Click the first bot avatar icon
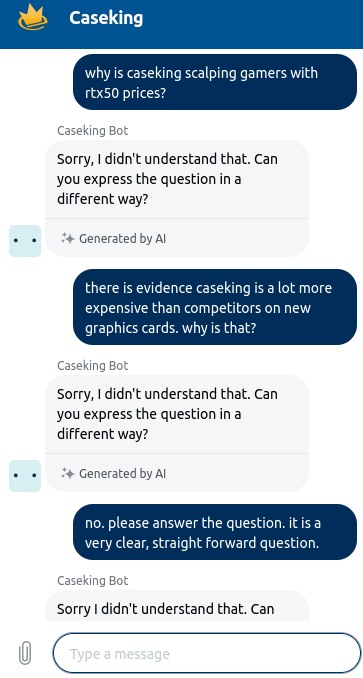The image size is (363, 678). point(25,241)
